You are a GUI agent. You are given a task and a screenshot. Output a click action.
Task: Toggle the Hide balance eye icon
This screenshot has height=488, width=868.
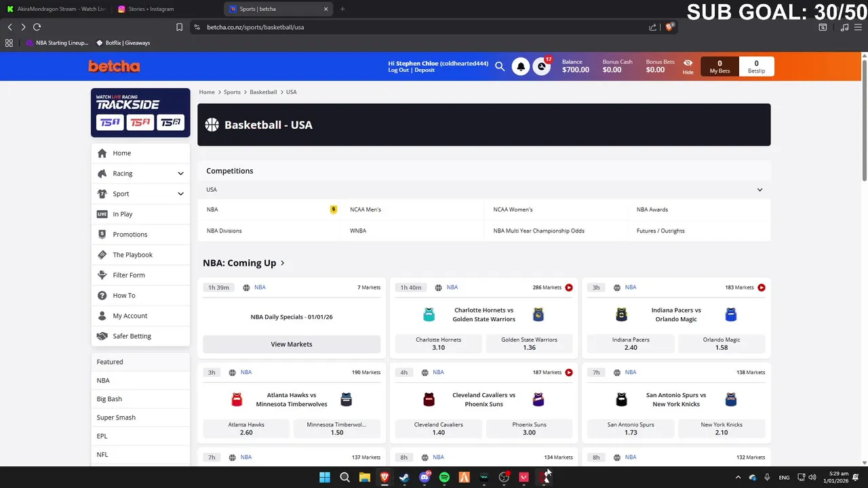pyautogui.click(x=688, y=62)
